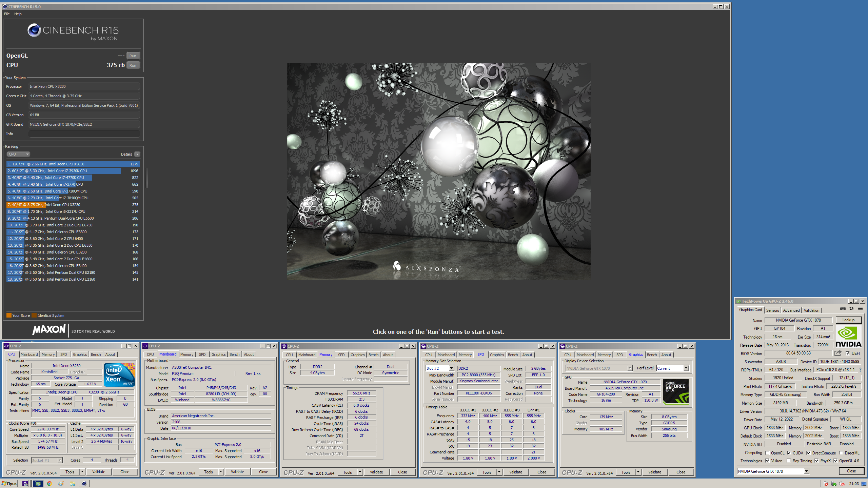
Task: Click the Cinebench icon on the taskbar
Action: (84, 484)
